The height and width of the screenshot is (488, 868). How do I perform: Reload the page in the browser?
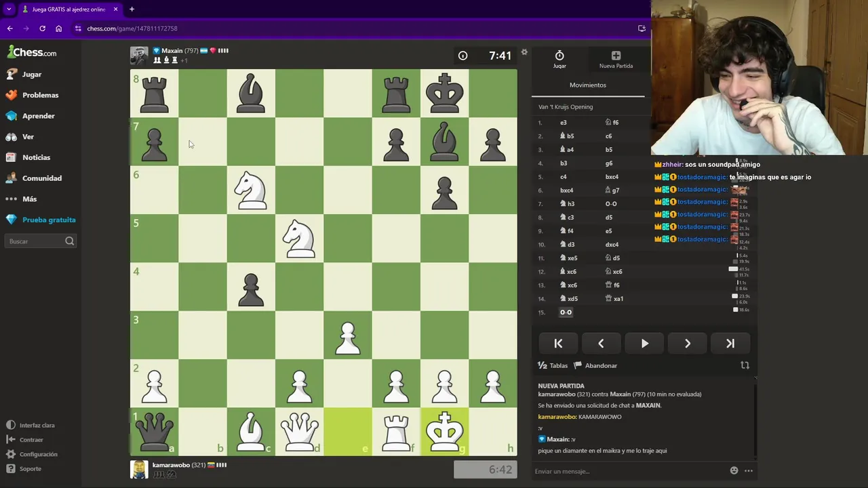(x=42, y=28)
